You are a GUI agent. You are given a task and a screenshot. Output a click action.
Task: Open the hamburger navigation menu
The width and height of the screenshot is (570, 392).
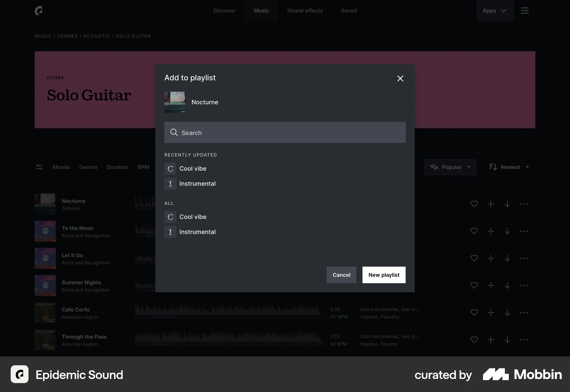coord(525,10)
